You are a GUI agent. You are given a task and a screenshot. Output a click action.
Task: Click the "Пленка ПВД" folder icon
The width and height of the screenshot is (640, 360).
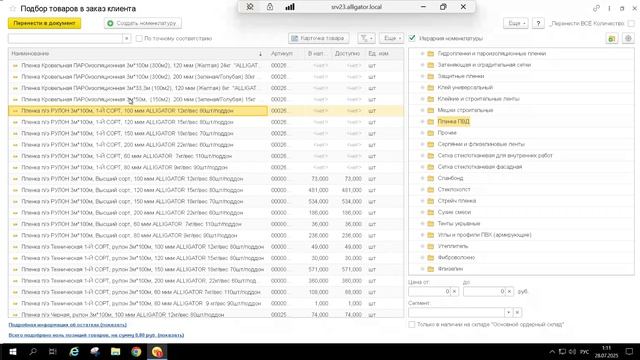point(431,122)
